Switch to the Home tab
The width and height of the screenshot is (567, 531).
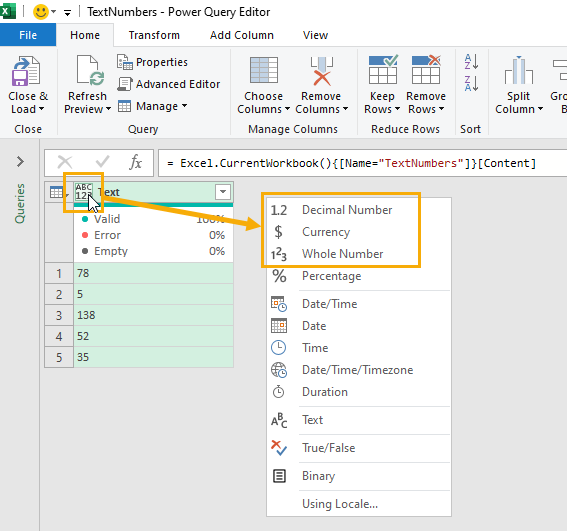click(x=85, y=35)
